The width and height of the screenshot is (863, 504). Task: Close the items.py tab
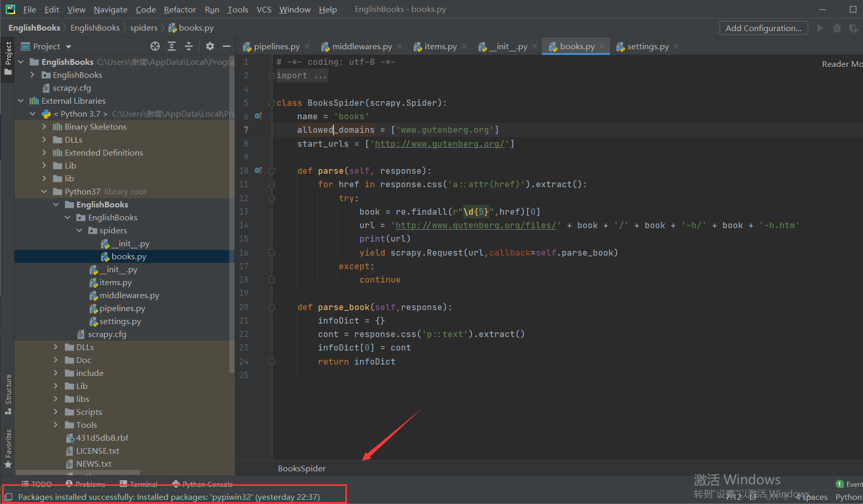click(464, 46)
